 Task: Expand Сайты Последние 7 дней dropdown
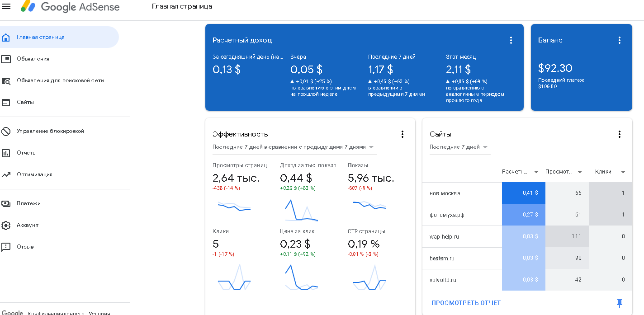coord(460,147)
